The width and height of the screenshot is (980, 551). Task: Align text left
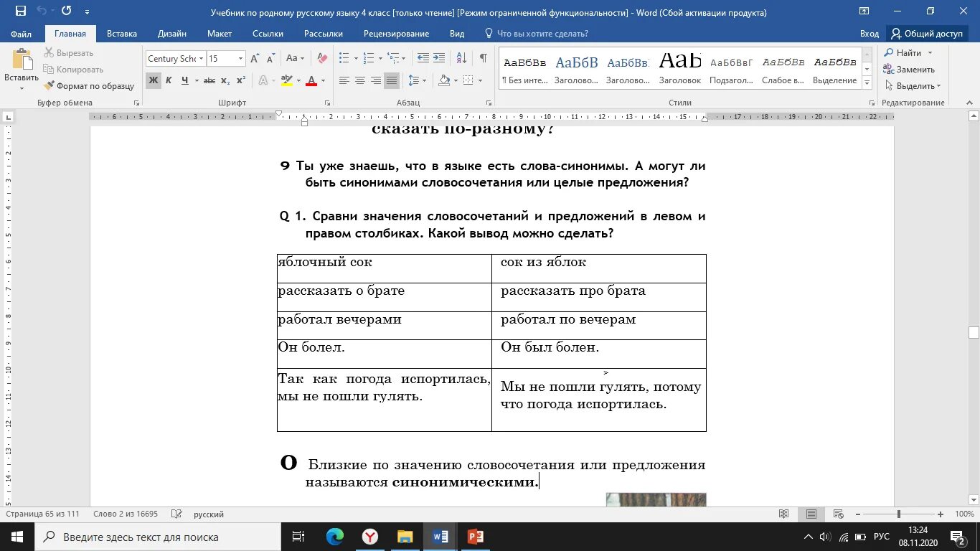344,80
